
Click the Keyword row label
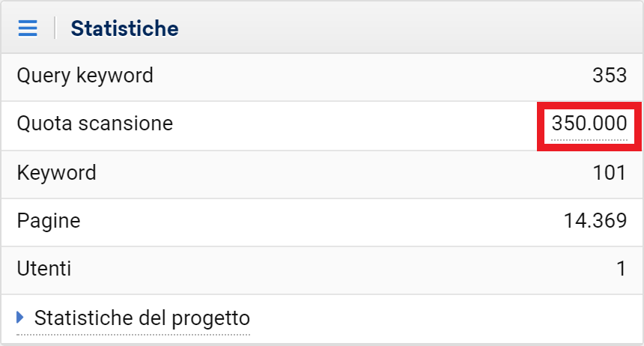56,173
